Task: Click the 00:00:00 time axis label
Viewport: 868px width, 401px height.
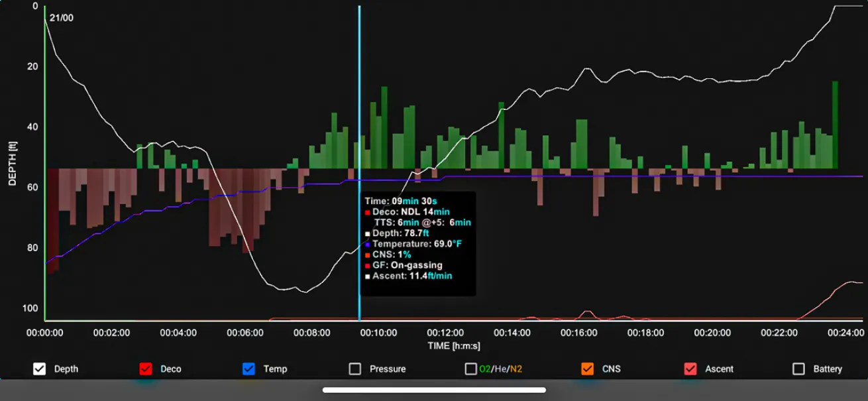Action: click(45, 333)
